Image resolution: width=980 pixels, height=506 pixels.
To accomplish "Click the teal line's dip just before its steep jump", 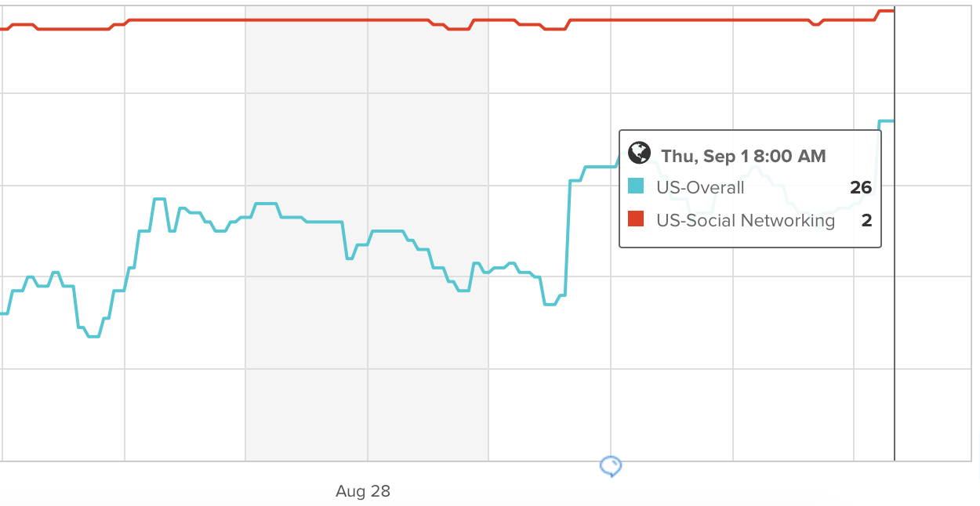I will click(x=549, y=304).
